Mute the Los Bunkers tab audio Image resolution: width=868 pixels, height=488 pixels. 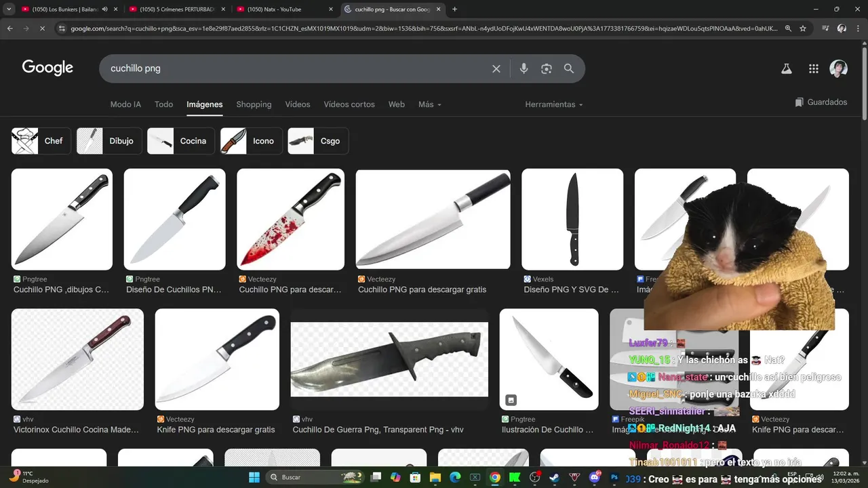[104, 9]
